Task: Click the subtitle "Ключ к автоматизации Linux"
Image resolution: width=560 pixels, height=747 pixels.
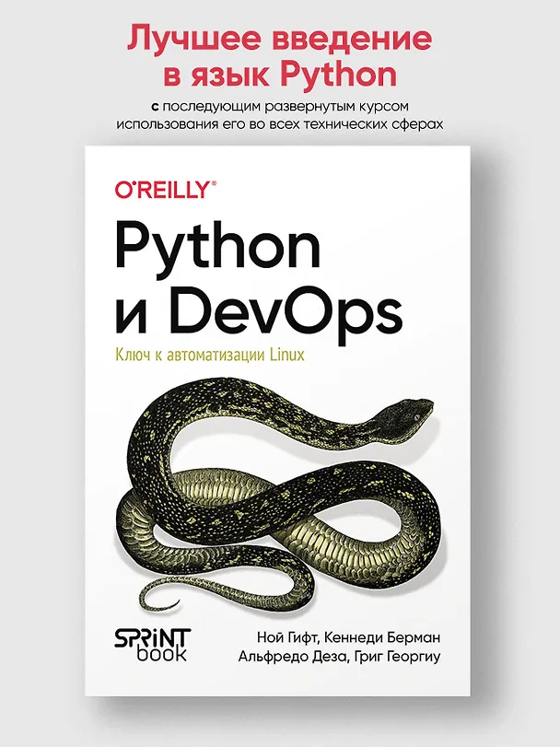Action: pos(209,355)
